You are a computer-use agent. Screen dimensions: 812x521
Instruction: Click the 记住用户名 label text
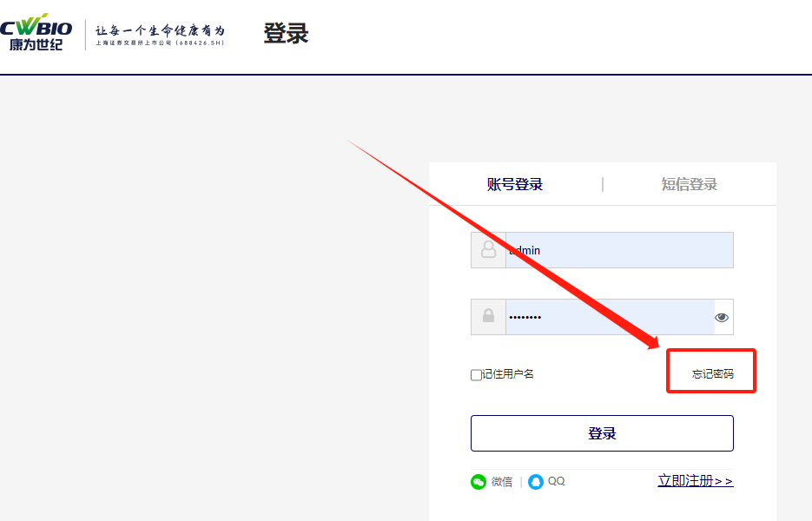(508, 374)
